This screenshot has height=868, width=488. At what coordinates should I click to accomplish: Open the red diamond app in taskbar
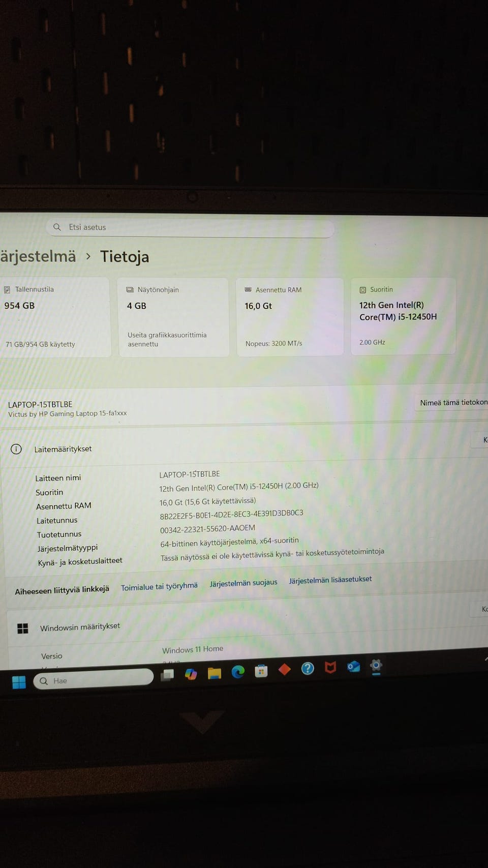(x=285, y=669)
